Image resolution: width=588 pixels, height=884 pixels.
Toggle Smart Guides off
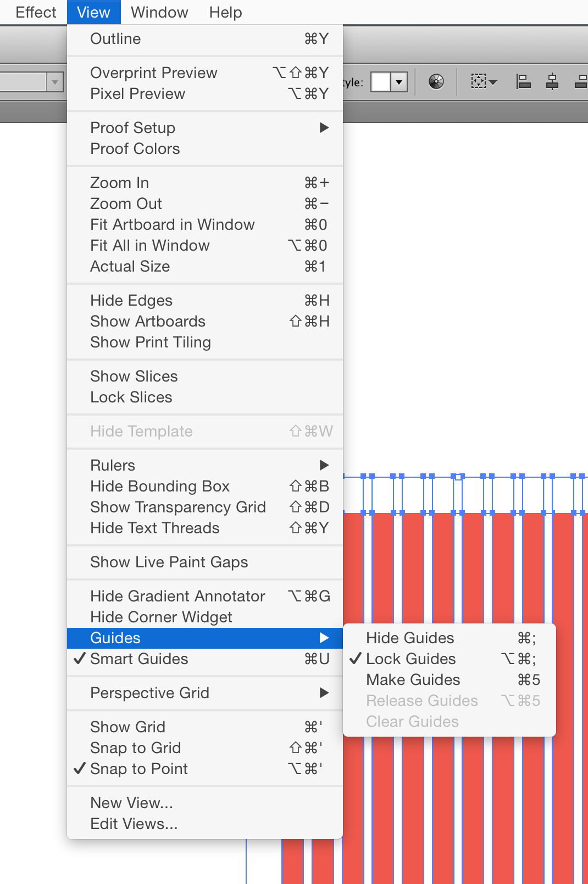[139, 659]
